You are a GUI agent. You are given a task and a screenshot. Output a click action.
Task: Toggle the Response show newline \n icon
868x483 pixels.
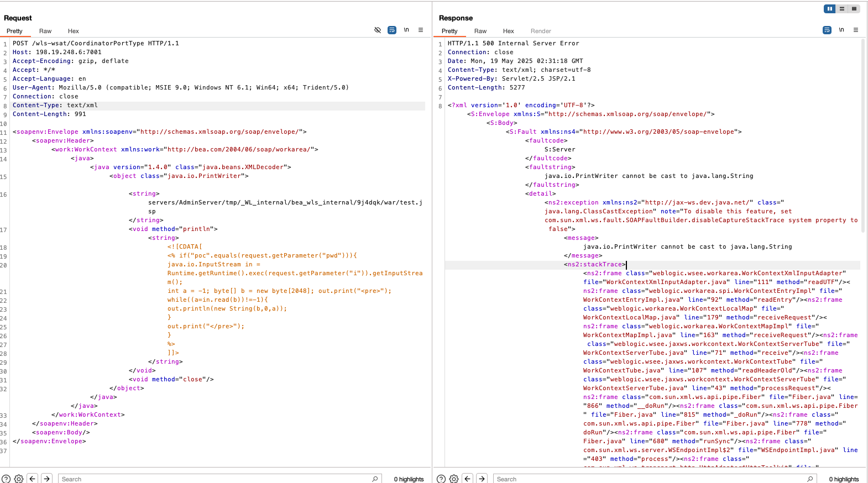pyautogui.click(x=841, y=30)
